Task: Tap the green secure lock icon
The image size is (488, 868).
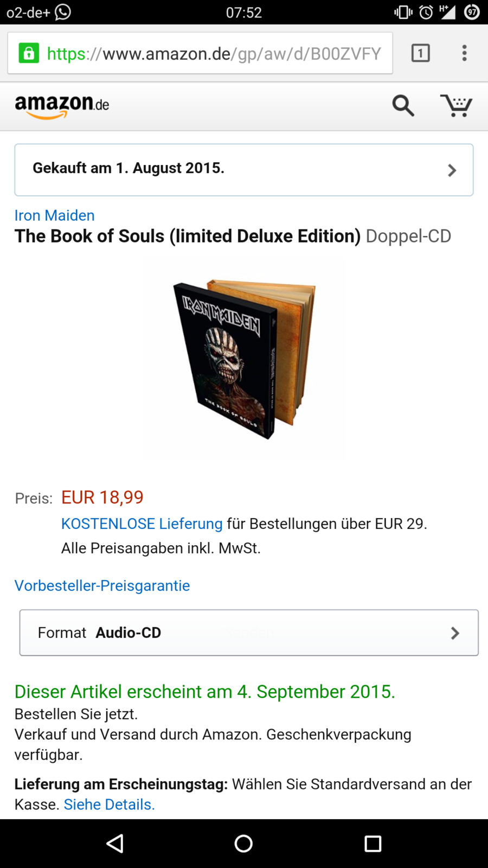Action: (29, 53)
